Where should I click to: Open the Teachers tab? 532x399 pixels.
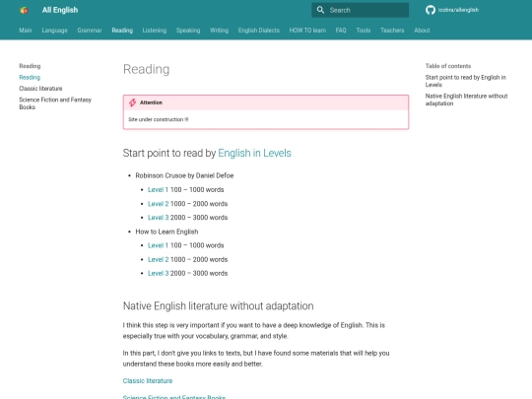[x=392, y=31]
